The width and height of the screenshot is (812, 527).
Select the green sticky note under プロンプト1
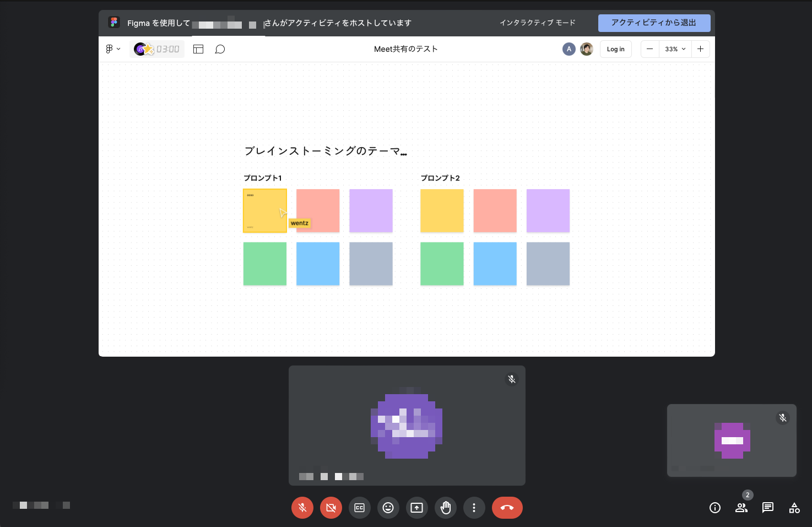(x=264, y=263)
